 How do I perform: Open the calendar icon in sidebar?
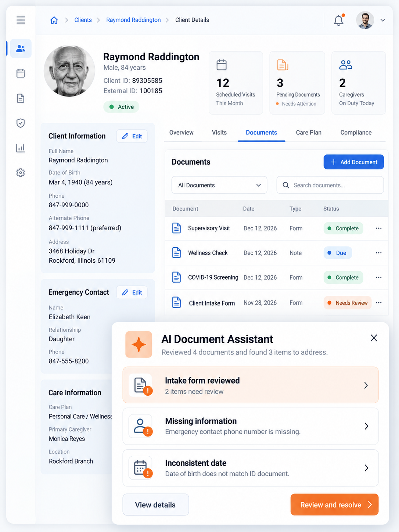click(21, 73)
